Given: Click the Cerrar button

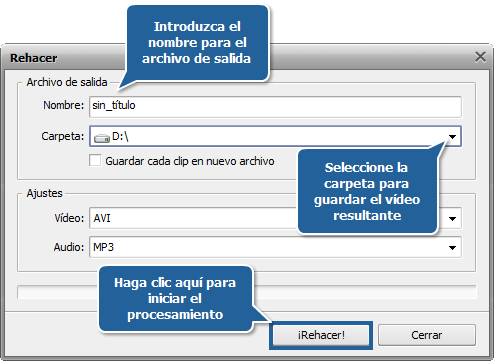Looking at the screenshot, I should click(427, 335).
